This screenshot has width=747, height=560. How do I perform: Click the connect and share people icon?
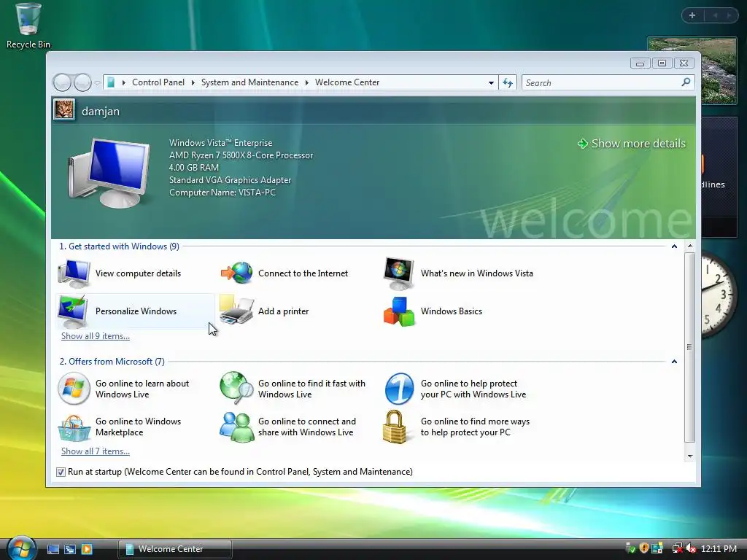(236, 427)
